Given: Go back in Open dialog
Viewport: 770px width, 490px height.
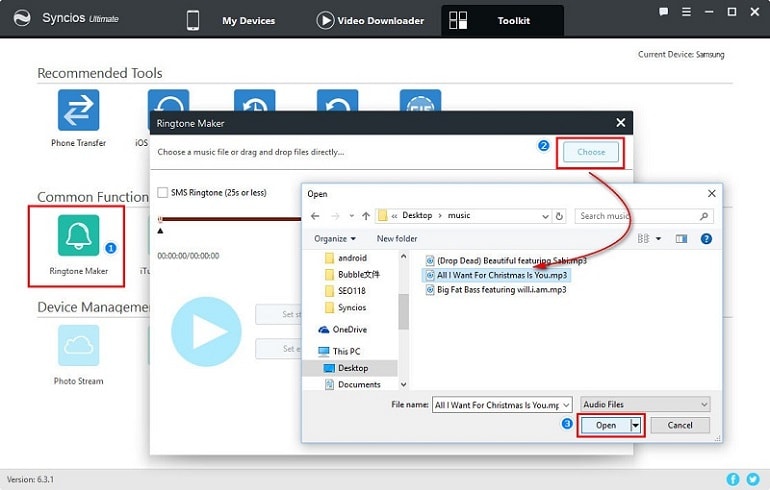Looking at the screenshot, I should pyautogui.click(x=315, y=216).
